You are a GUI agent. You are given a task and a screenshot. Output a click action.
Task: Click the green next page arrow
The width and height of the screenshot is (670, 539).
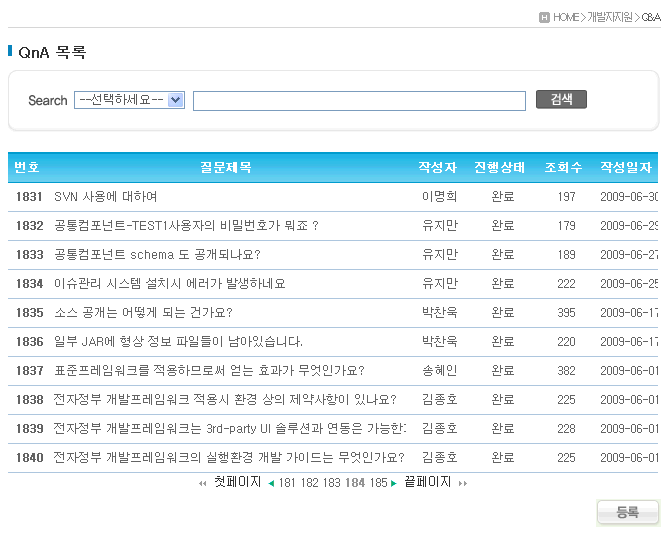[x=394, y=483]
